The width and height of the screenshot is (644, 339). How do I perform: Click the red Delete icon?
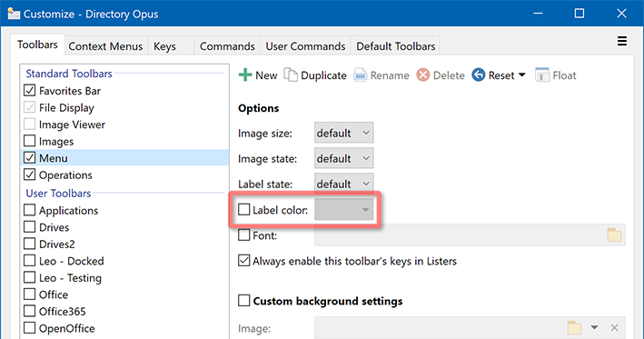[x=423, y=75]
